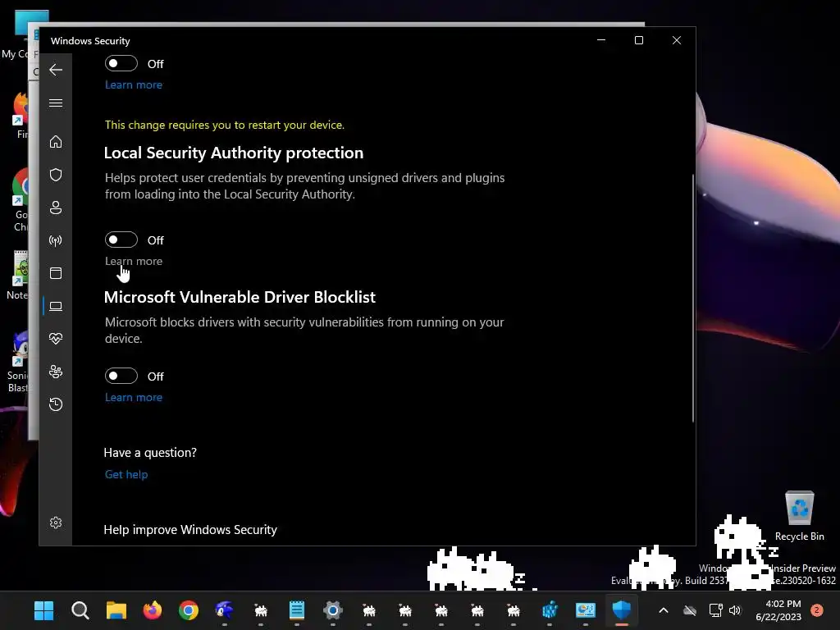840x630 pixels.
Task: Close the Windows Security window
Action: 677,40
